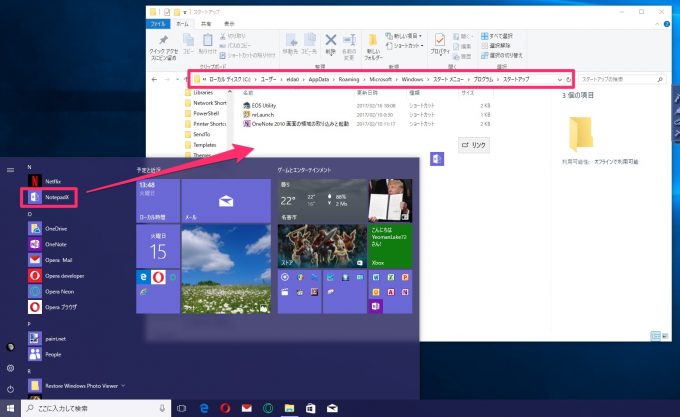Open the user account avatar
The height and width of the screenshot is (417, 680).
(10, 347)
